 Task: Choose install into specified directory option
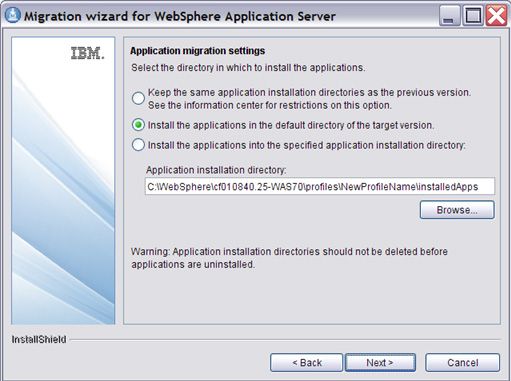tap(138, 145)
